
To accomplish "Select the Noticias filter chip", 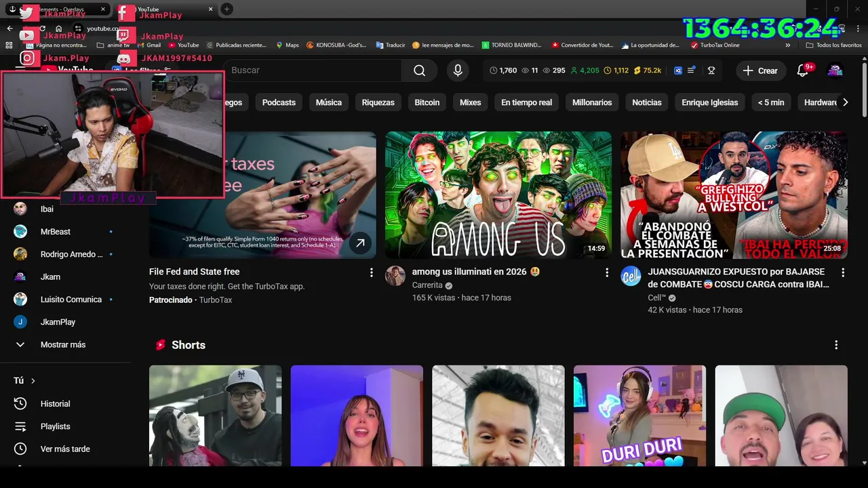I will click(647, 102).
